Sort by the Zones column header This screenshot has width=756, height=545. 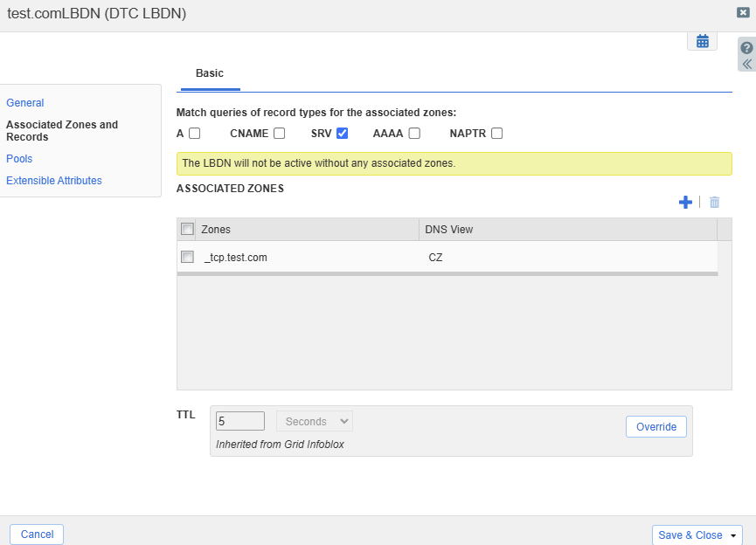point(307,230)
